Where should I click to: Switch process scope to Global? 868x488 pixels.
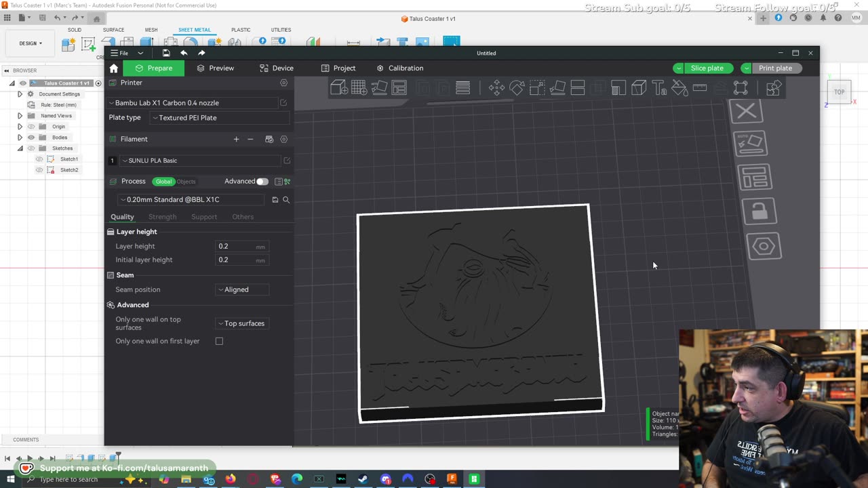pos(163,182)
